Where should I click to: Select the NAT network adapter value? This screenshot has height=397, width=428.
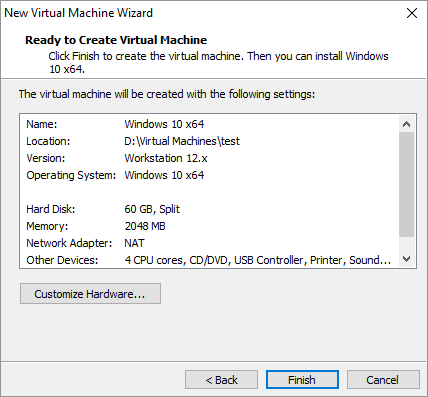click(x=134, y=243)
